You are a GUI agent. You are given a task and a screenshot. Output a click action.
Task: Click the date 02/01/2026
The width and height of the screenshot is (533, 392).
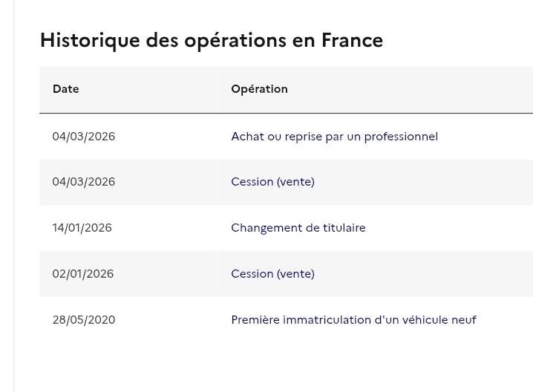(x=83, y=274)
